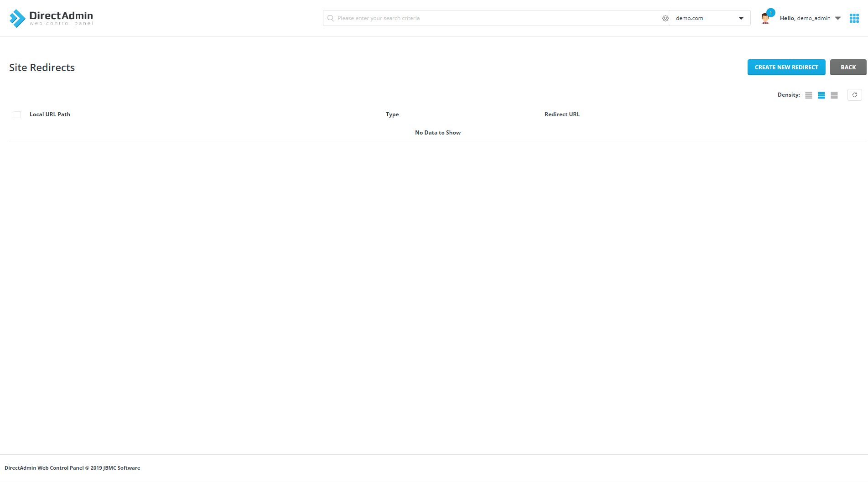This screenshot has width=868, height=482.
Task: Expand the Hello, demo_admin user menu
Action: tap(810, 18)
